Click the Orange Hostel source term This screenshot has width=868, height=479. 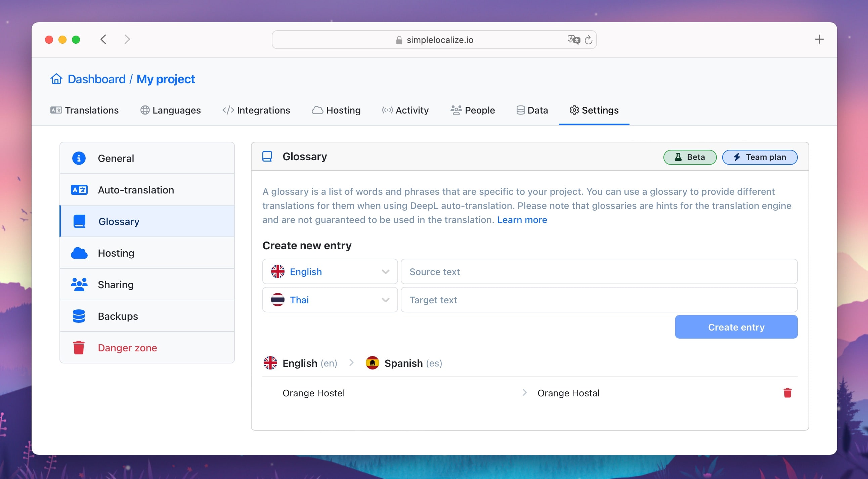click(313, 393)
